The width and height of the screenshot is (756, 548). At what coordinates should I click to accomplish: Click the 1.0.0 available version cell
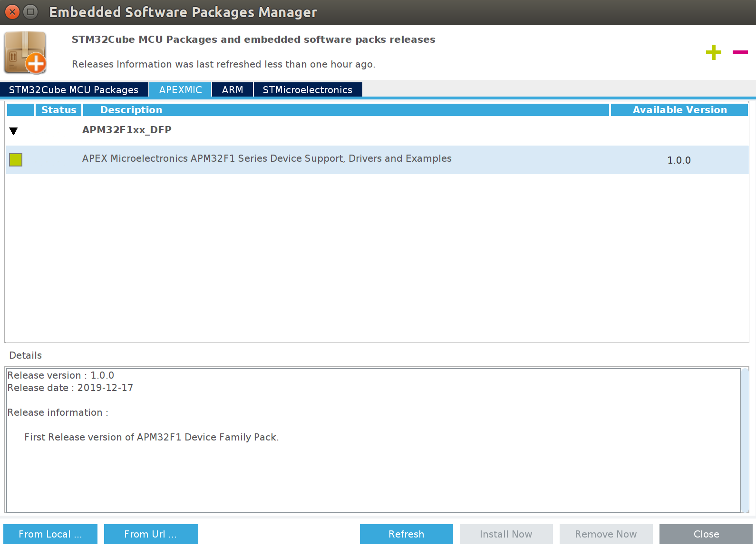[679, 160]
